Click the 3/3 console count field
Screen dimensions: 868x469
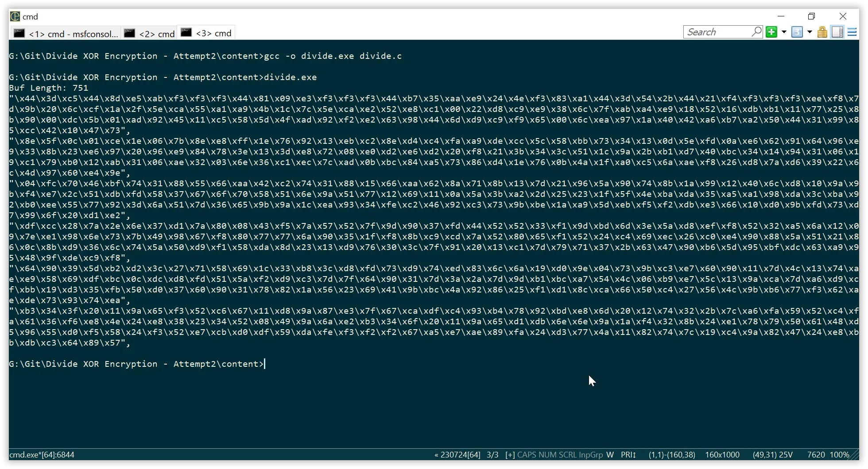492,454
